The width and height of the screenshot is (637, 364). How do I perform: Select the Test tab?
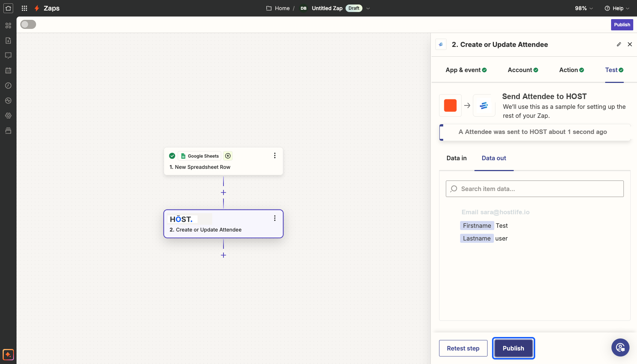pyautogui.click(x=614, y=70)
